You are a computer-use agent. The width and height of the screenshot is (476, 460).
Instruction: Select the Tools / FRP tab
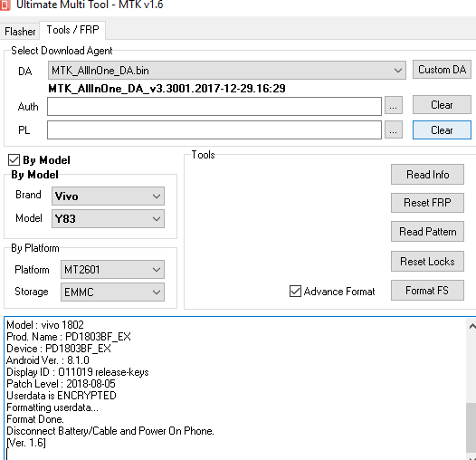pyautogui.click(x=72, y=30)
